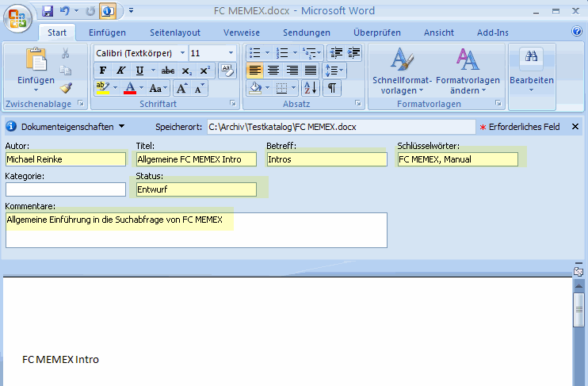
Task: Open the Sendungen tab
Action: 307,32
